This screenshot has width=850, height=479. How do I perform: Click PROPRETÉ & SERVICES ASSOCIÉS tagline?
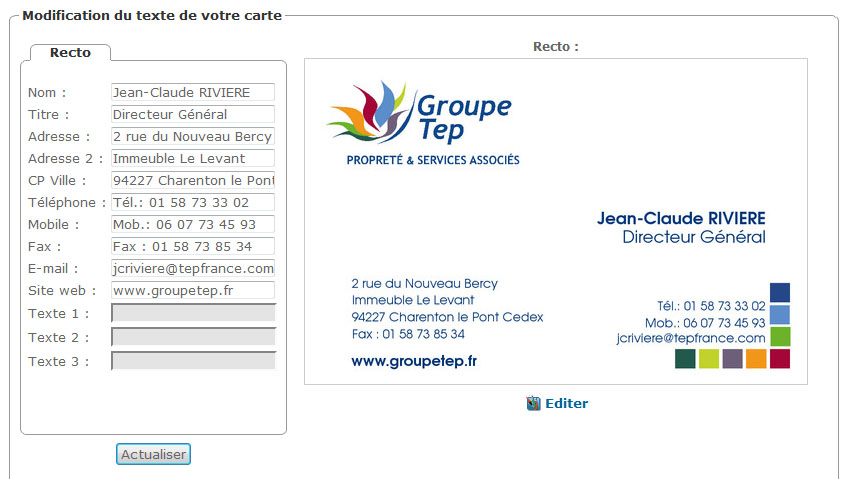click(433, 160)
